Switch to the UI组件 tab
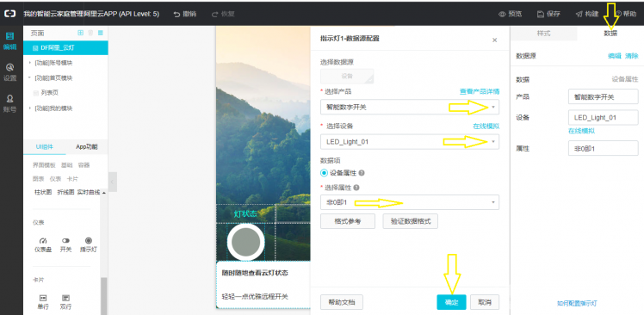644x315 pixels. coord(45,146)
